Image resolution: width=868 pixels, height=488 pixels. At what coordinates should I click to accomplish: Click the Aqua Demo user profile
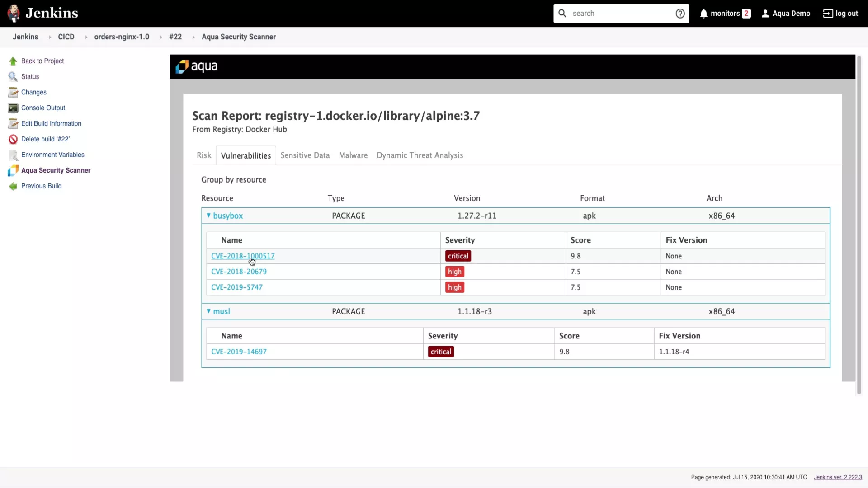click(x=786, y=13)
